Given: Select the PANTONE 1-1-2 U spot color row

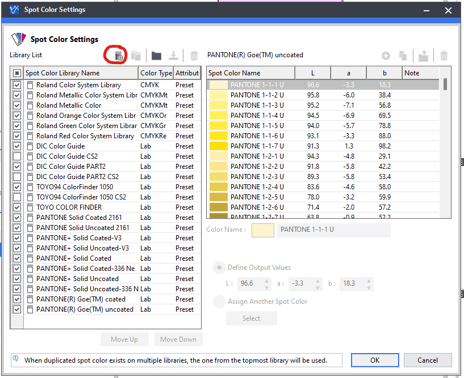Looking at the screenshot, I should [323, 95].
